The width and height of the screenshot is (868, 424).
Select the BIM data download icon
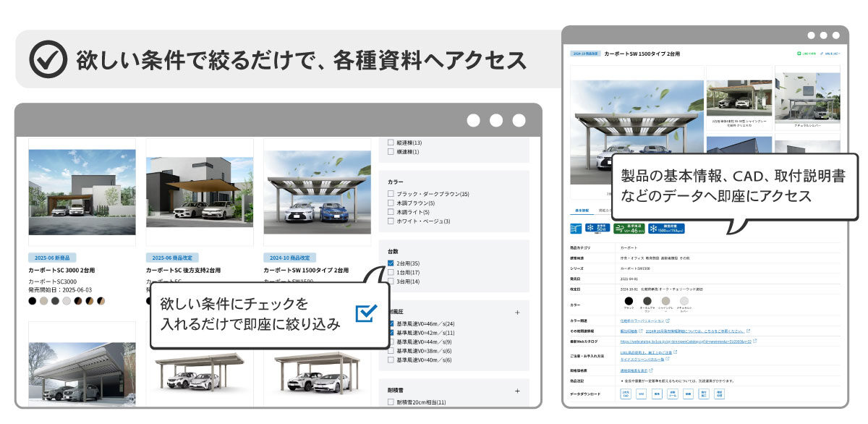tap(642, 394)
